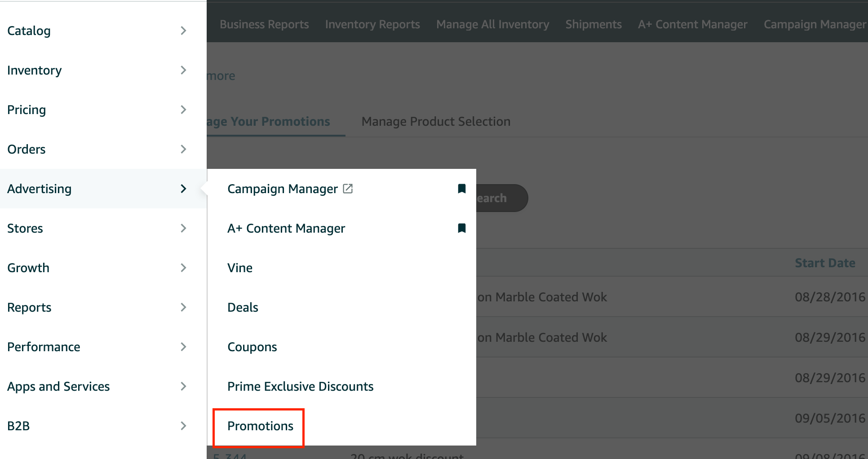Open Apps and Services menu
This screenshot has width=868, height=459.
[x=58, y=386]
